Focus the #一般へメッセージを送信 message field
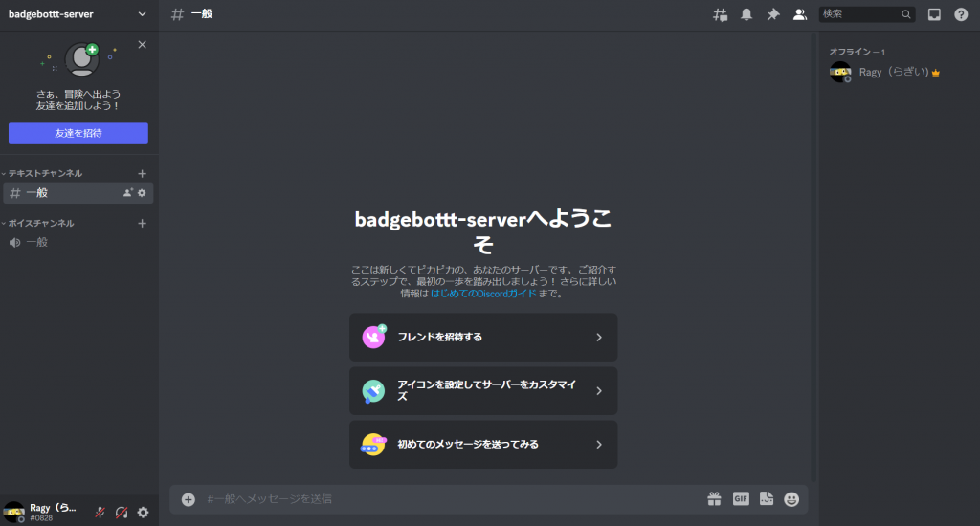Screen dimensions: 980x526 pos(450,499)
